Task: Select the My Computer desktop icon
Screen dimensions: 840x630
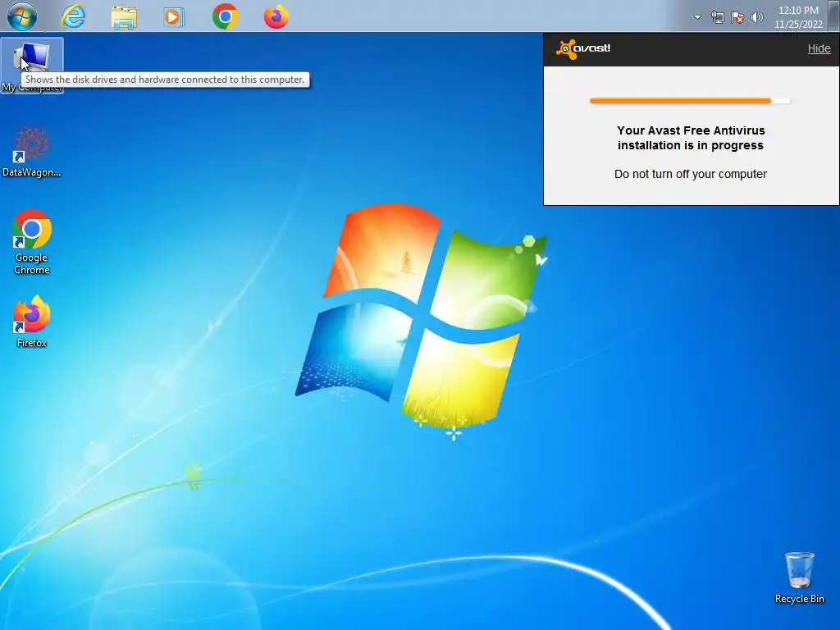Action: pyautogui.click(x=32, y=66)
